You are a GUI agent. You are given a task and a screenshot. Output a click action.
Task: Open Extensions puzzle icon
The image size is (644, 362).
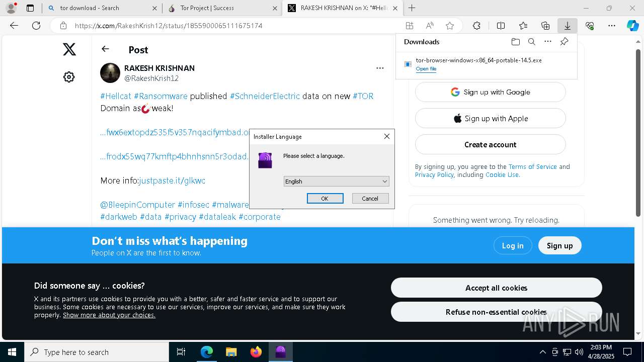click(x=476, y=26)
